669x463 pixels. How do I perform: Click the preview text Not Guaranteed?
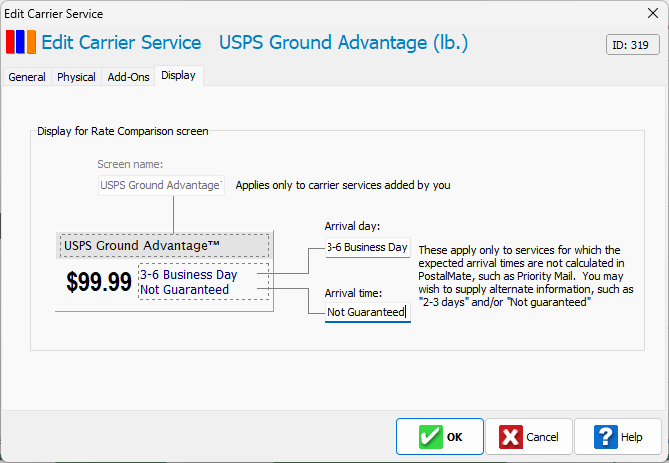[x=184, y=290]
